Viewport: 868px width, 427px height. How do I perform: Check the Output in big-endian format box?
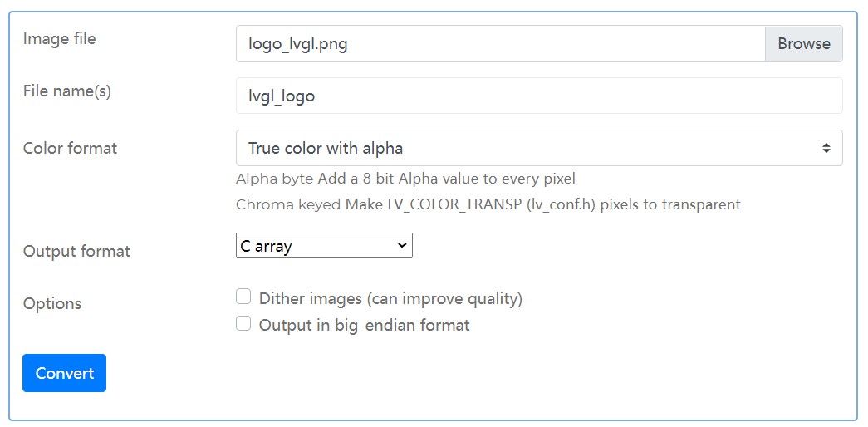coord(243,323)
